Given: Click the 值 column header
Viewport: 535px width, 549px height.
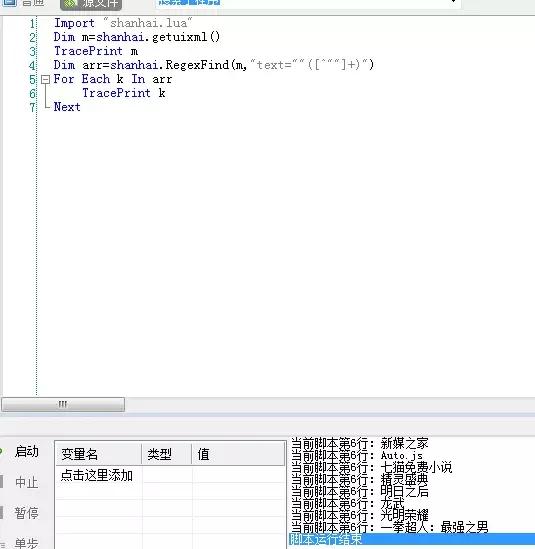Looking at the screenshot, I should 238,454.
